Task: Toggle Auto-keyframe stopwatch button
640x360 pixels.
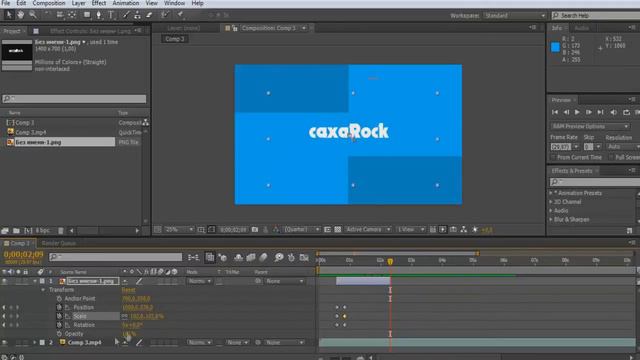Action: pyautogui.click(x=291, y=257)
